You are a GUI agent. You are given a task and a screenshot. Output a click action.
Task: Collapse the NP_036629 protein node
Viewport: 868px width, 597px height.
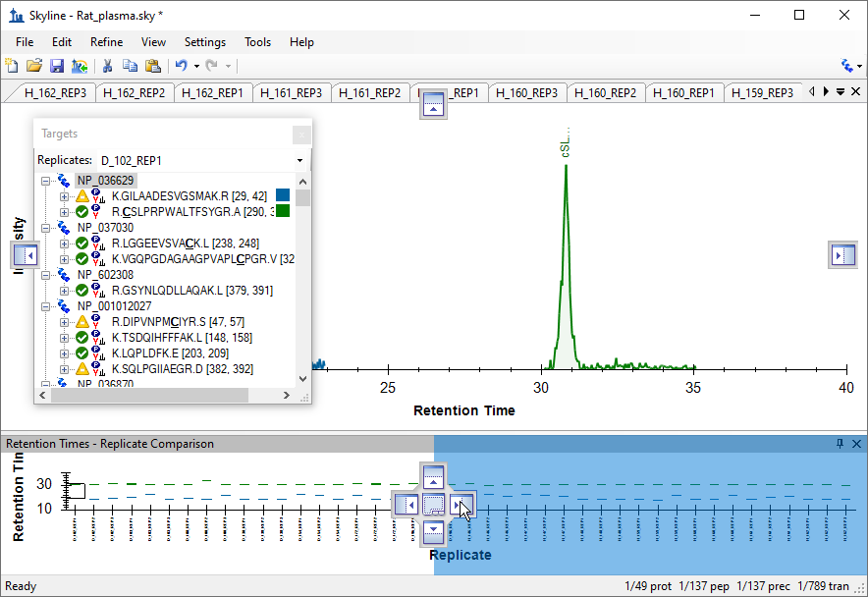click(45, 181)
